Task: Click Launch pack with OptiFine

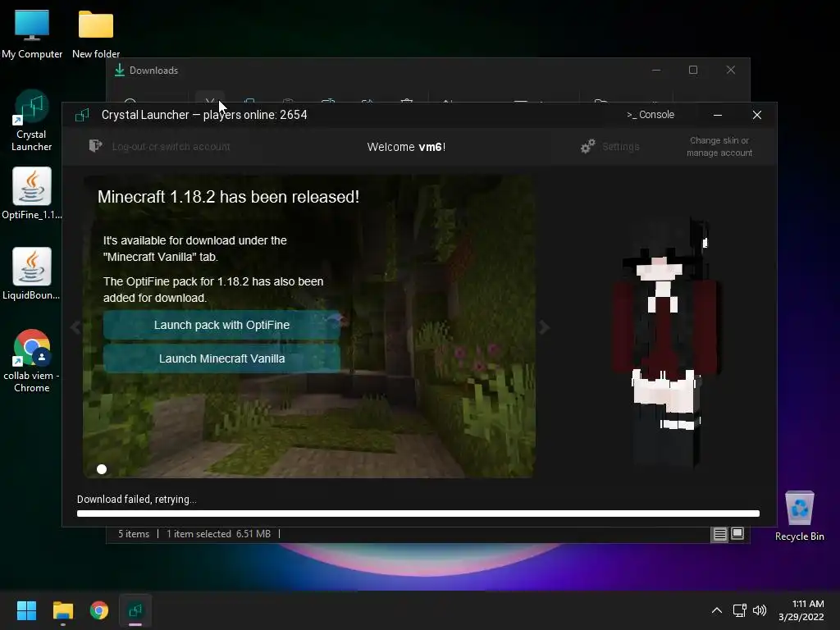Action: tap(221, 325)
